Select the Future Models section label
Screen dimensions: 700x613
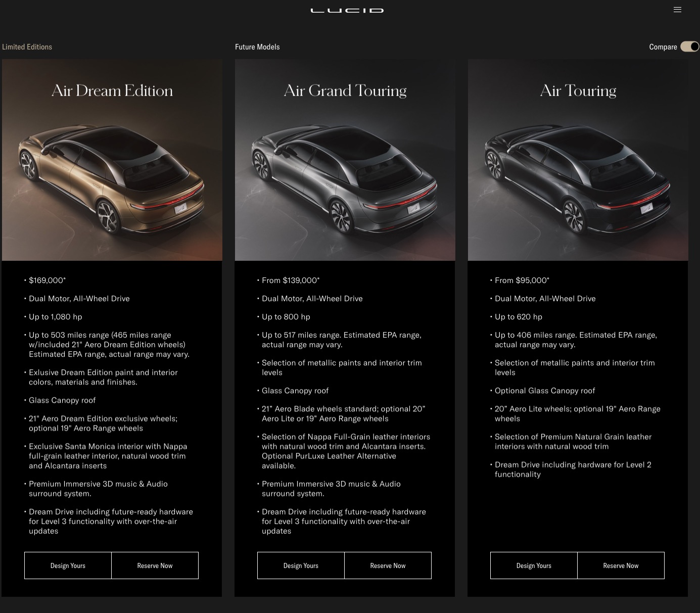[x=257, y=47]
